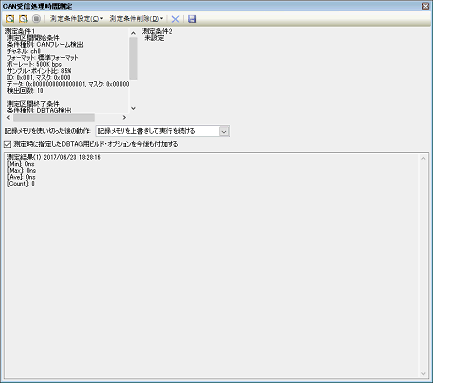The width and height of the screenshot is (452, 385).
Task: Click the gray round stop measurement icon
Action: [x=36, y=19]
